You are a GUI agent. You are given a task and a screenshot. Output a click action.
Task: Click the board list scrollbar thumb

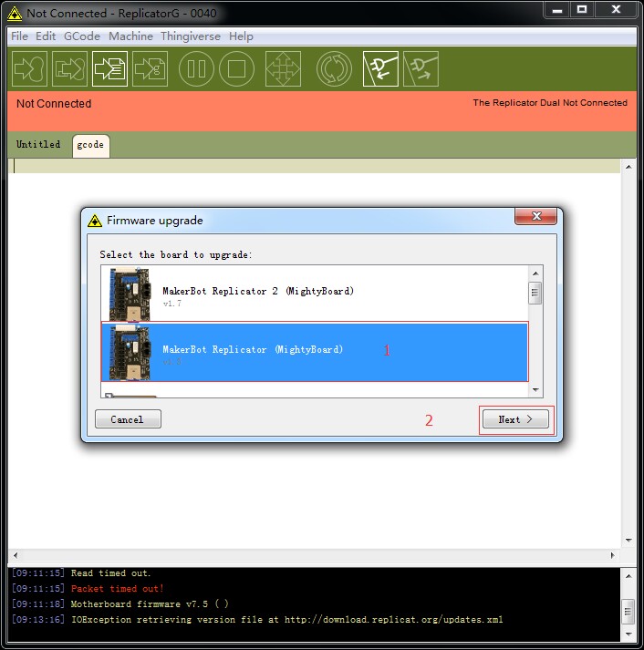tap(535, 293)
